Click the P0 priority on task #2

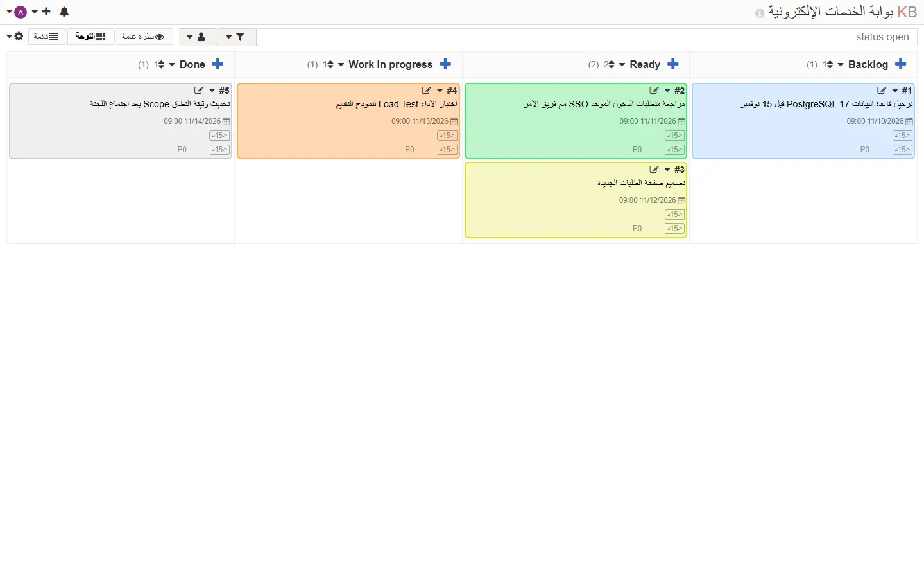click(x=637, y=150)
